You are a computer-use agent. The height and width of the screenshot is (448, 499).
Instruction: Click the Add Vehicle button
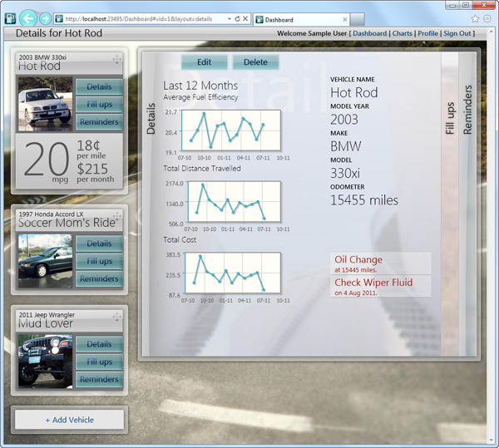tap(69, 420)
